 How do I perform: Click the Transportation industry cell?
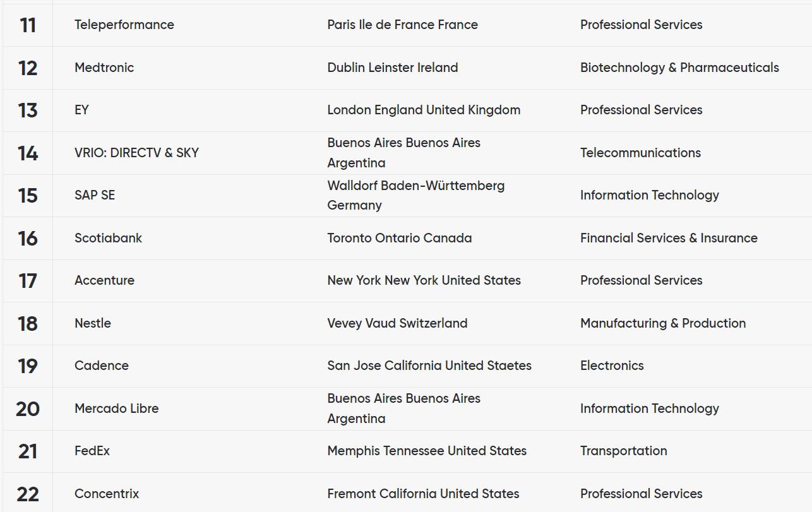tap(623, 451)
